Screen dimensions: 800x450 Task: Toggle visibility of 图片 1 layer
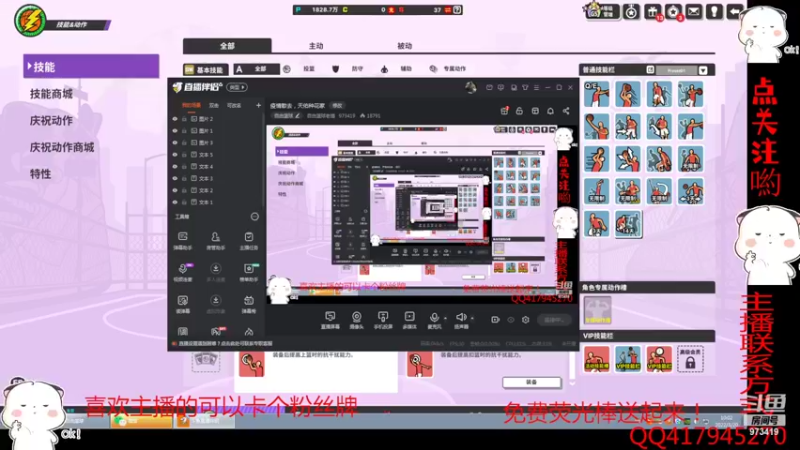coord(175,131)
